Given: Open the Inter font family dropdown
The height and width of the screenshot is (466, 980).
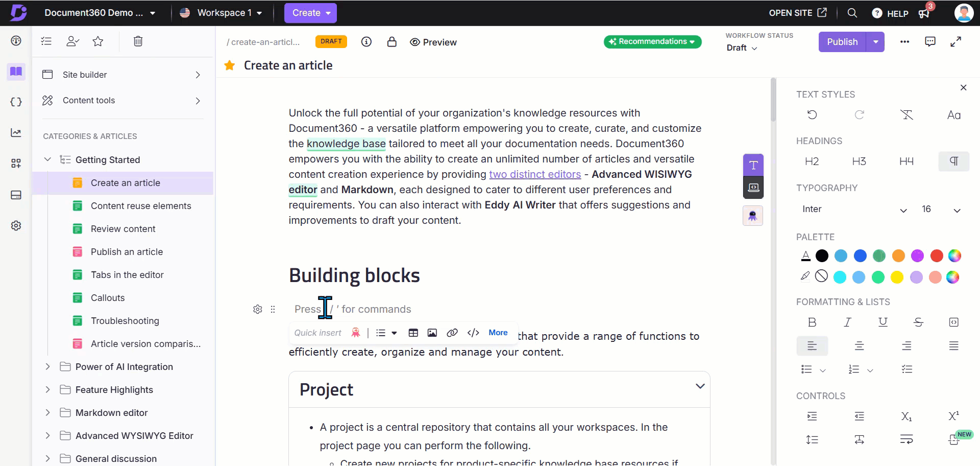Looking at the screenshot, I should (854, 209).
